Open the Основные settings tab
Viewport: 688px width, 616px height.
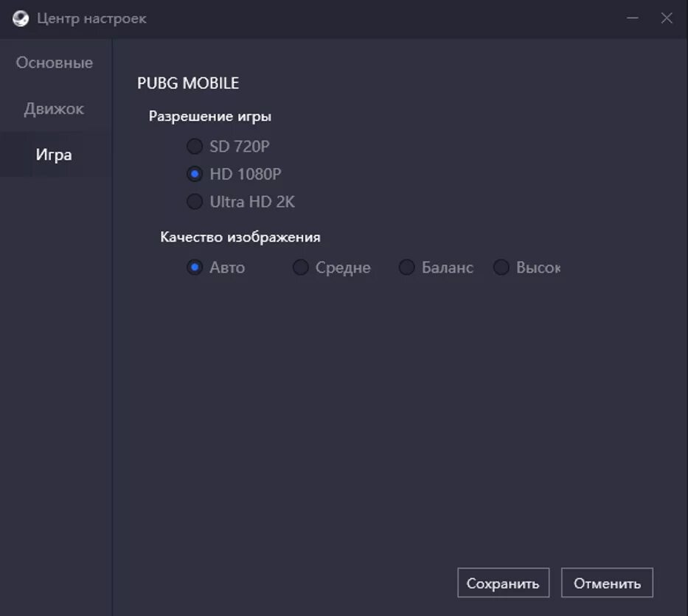pyautogui.click(x=55, y=63)
